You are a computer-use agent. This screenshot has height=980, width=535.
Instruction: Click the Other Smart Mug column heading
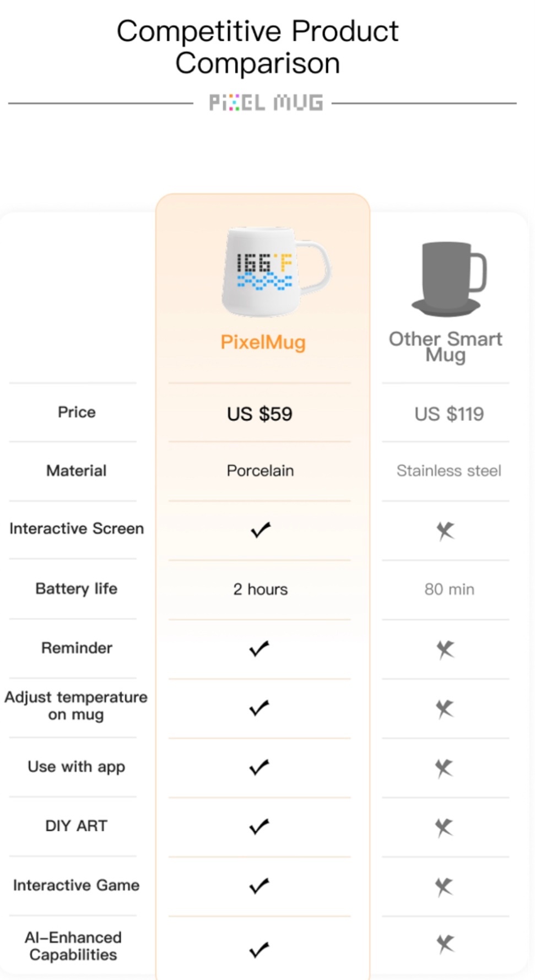click(x=445, y=346)
